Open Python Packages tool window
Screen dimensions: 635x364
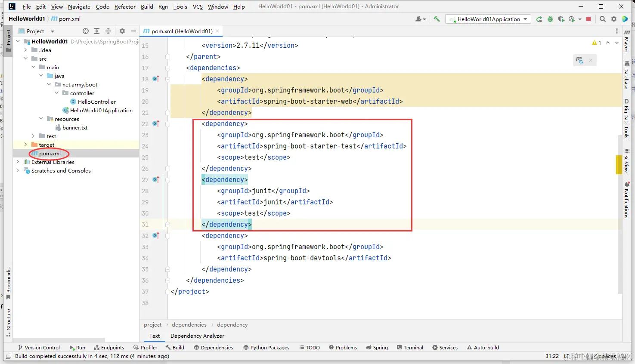click(266, 348)
